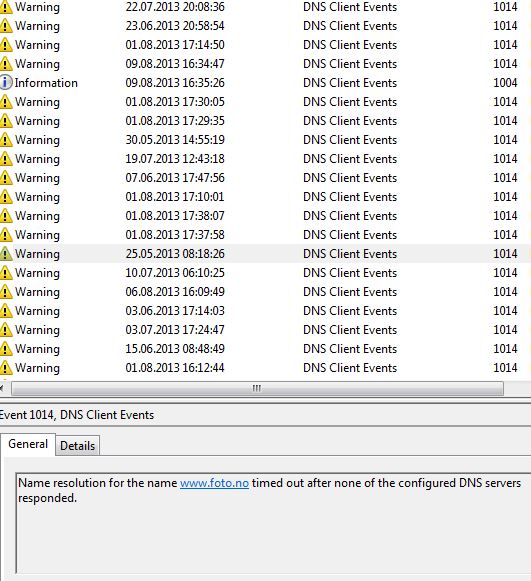This screenshot has height=581, width=531.
Task: Click warning icon for 10.07.2013 06:10:25 event
Action: pos(6,273)
